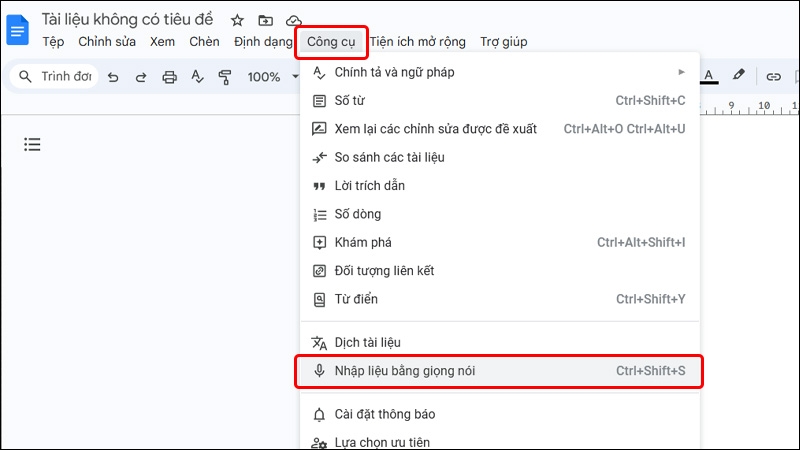Select Dịch tài liệu entry

pos(500,342)
